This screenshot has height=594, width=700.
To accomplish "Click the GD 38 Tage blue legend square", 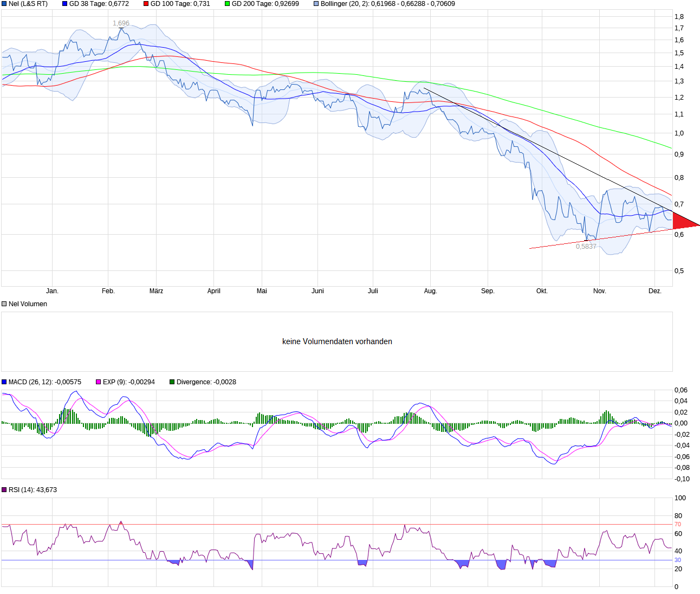I will coord(65,4).
